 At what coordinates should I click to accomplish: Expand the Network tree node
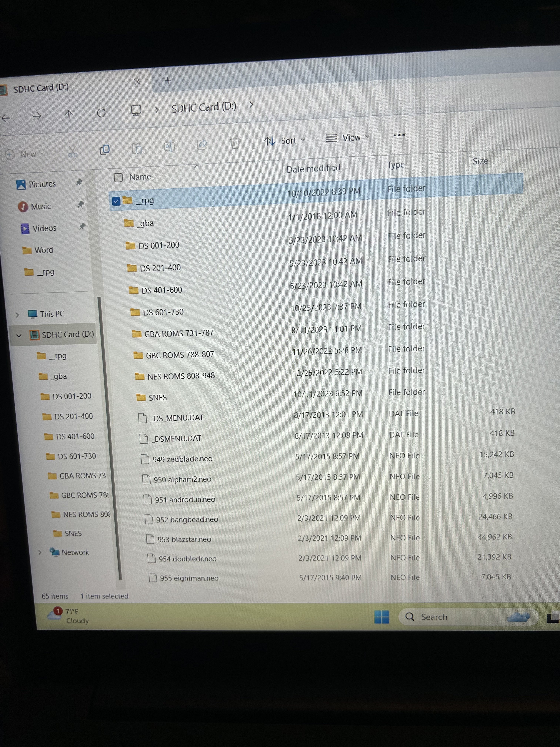tap(40, 552)
